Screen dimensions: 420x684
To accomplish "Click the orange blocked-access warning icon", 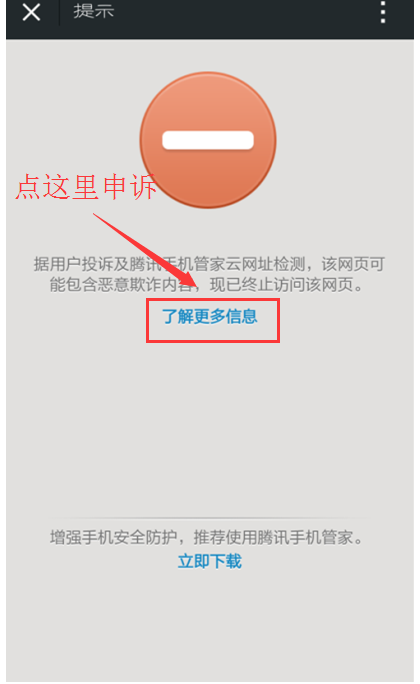I will tap(208, 140).
